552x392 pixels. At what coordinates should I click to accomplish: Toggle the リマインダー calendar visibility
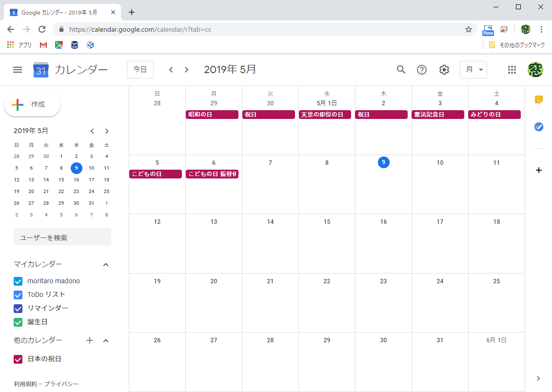click(18, 308)
